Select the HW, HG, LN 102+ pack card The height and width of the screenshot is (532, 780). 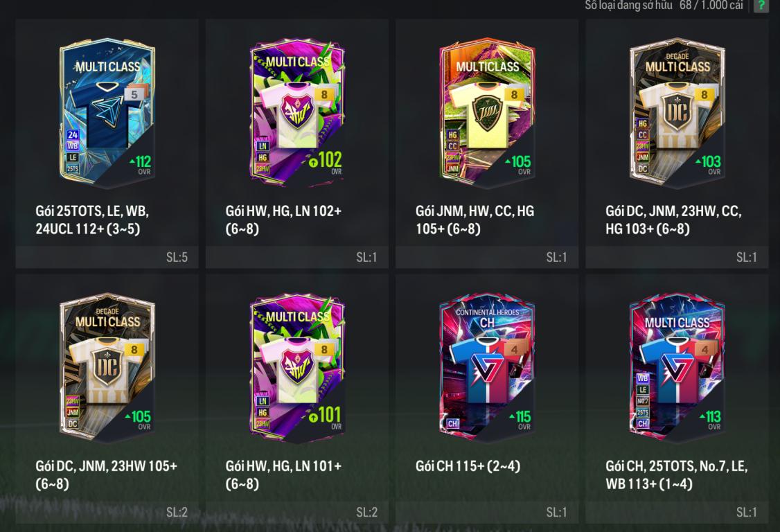click(x=297, y=113)
